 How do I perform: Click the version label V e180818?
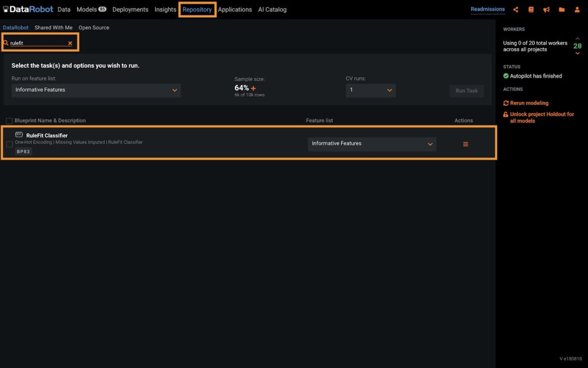click(x=570, y=359)
